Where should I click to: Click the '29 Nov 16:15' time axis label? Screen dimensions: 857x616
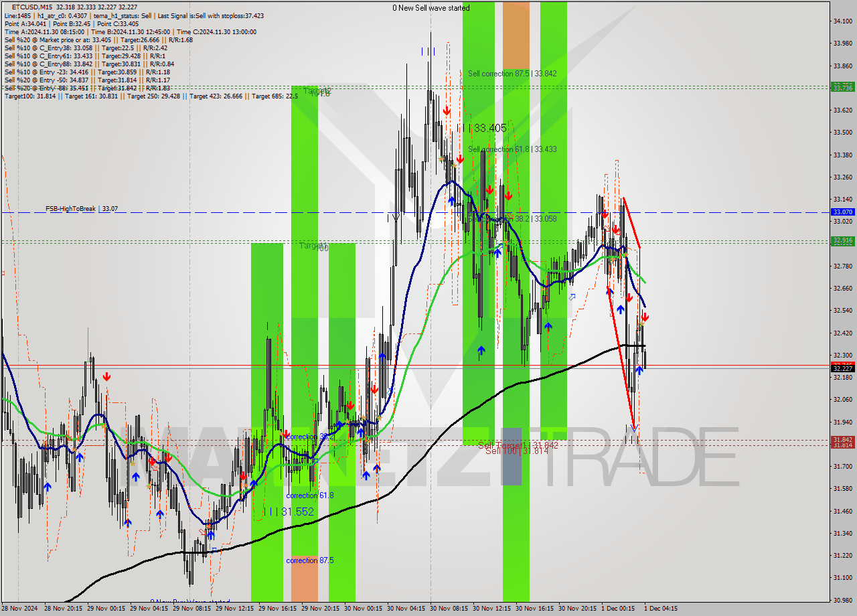coord(277,609)
